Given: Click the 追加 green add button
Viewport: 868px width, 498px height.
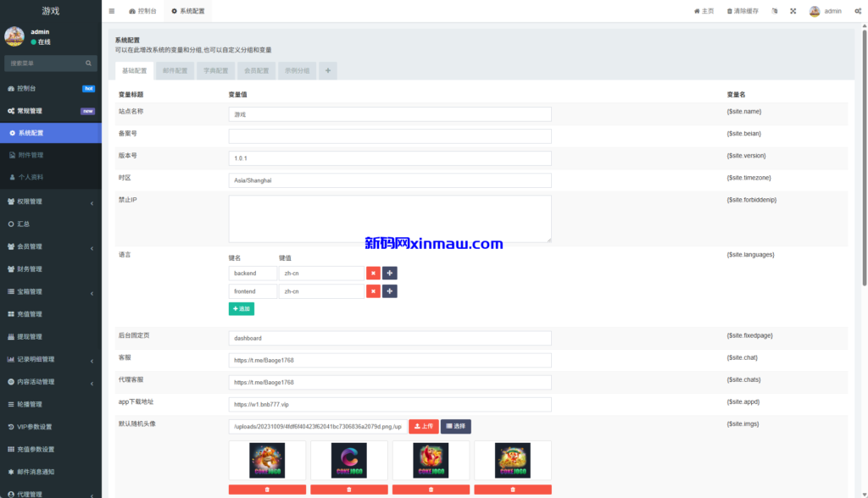Looking at the screenshot, I should (x=241, y=308).
